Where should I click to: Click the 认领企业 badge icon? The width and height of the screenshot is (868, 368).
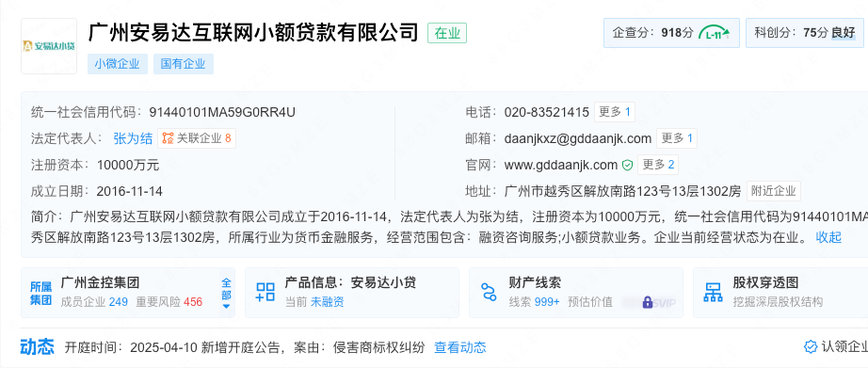point(811,347)
